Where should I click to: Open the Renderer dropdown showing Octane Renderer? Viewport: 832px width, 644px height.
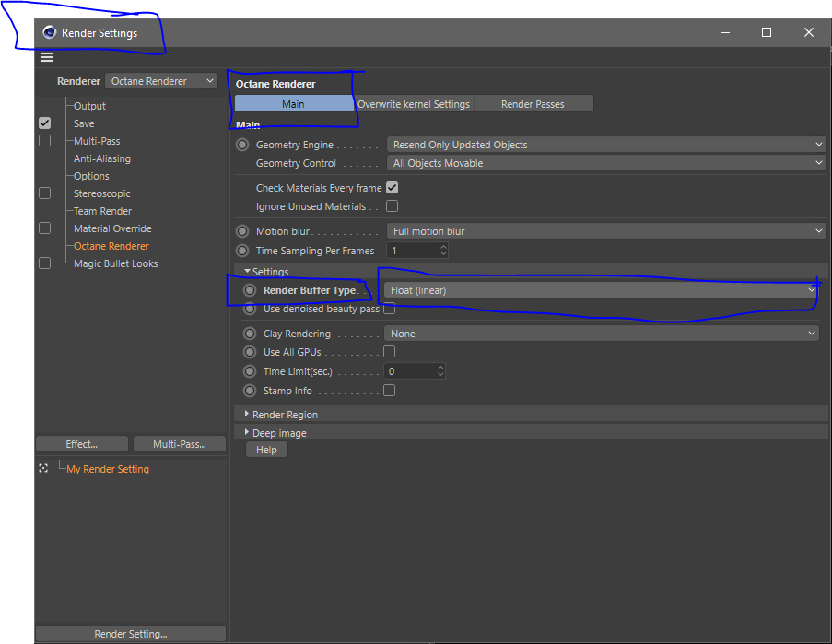161,81
